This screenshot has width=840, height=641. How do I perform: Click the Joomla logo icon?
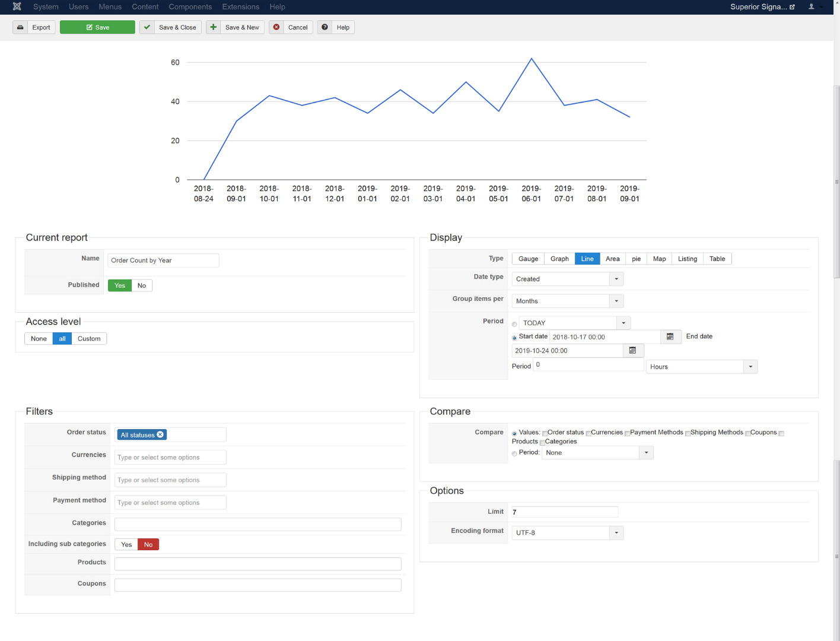(x=17, y=7)
